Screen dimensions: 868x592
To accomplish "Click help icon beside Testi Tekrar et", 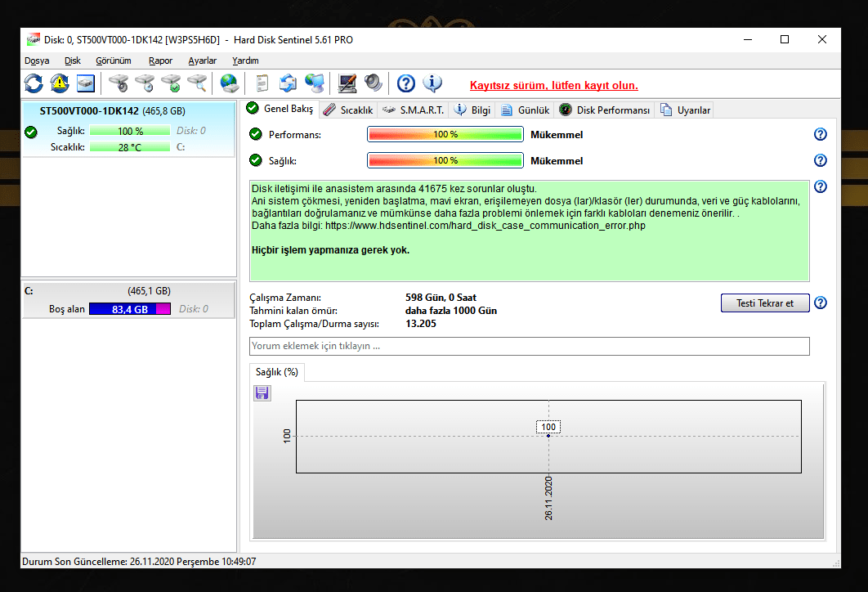I will pyautogui.click(x=821, y=303).
